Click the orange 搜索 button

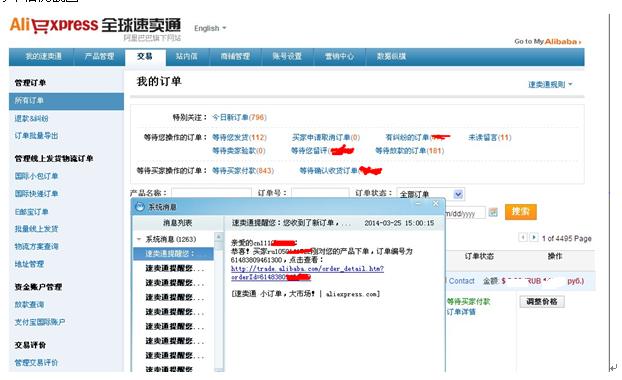point(520,211)
